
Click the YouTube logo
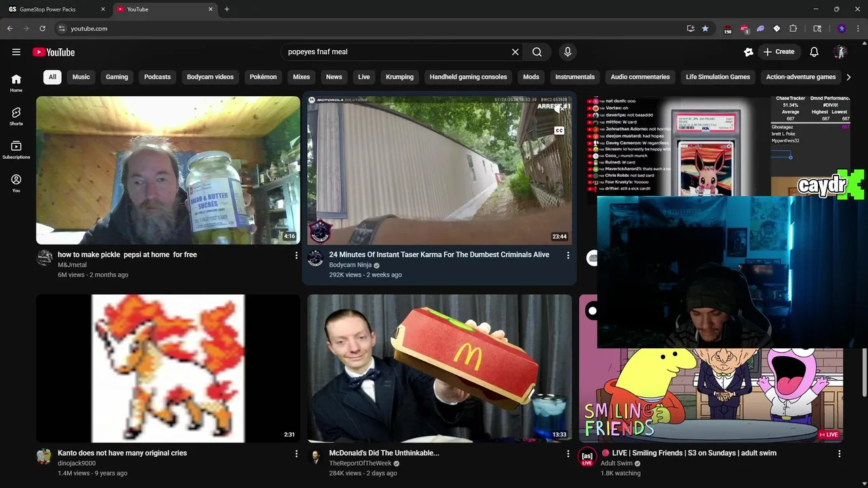[54, 52]
